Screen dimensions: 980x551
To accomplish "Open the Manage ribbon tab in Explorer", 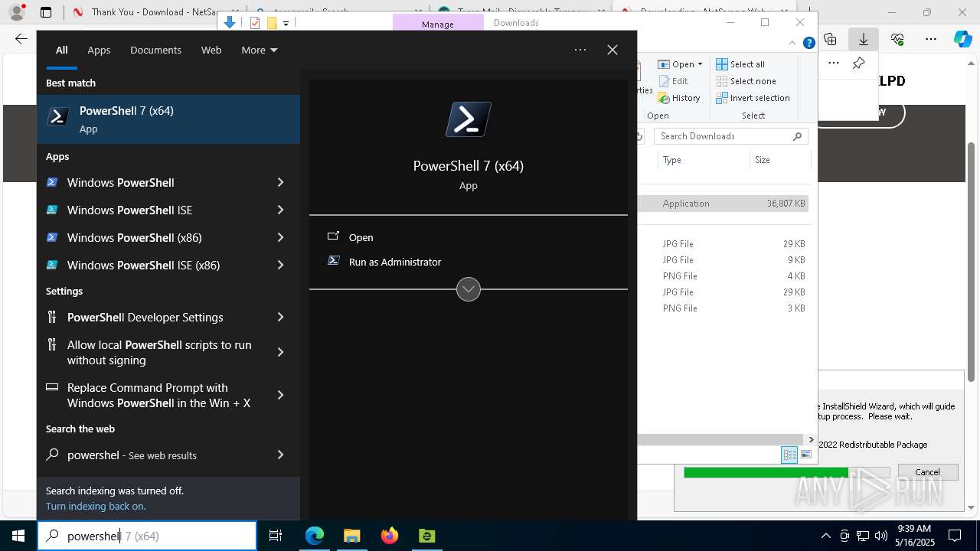I will [x=438, y=24].
